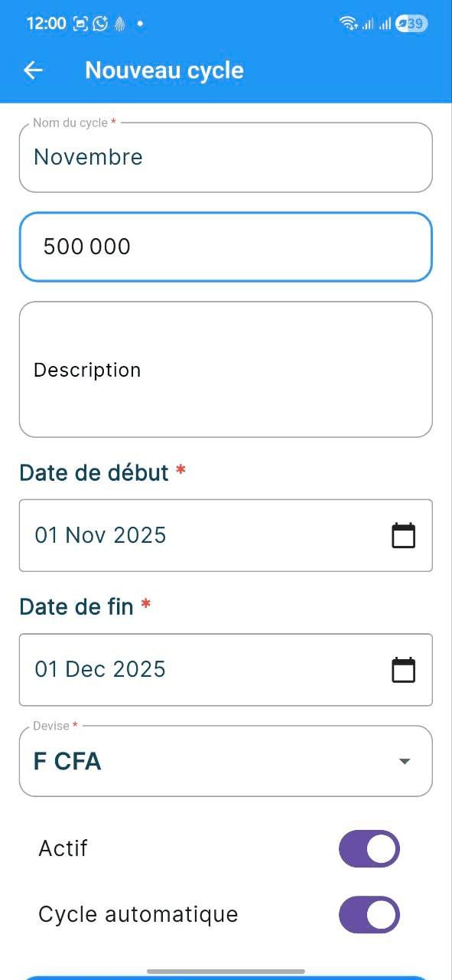Screen dimensions: 452x980
Task: Open the Devise currency dropdown
Action: [405, 761]
